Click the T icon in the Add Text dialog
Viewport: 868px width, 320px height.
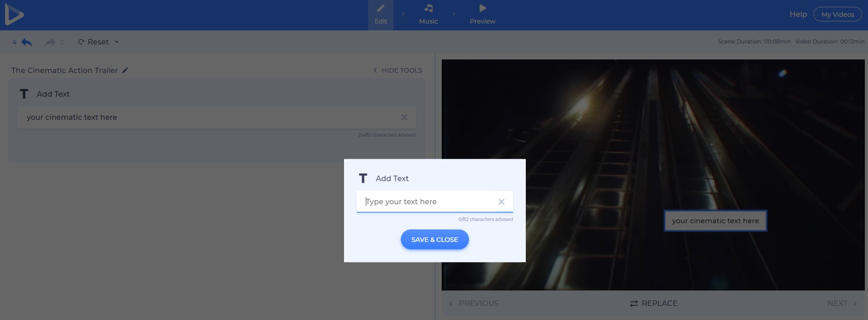tap(363, 178)
